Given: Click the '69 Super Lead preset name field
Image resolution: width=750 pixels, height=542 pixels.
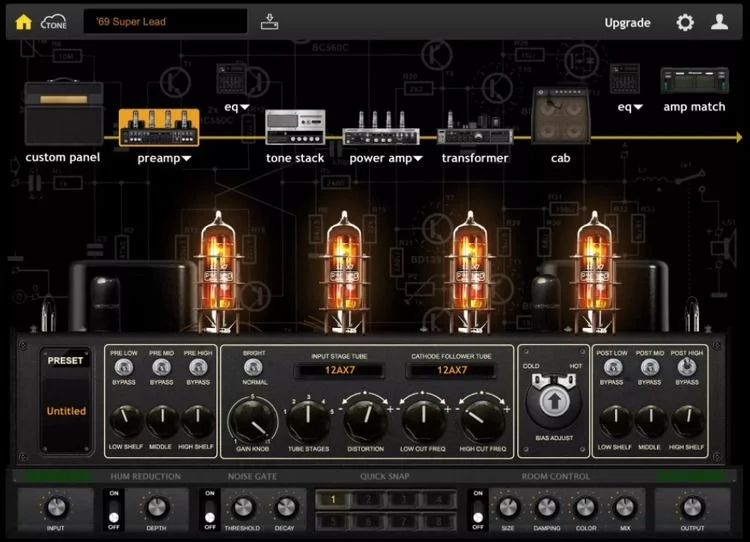Looking at the screenshot, I should click(x=165, y=22).
